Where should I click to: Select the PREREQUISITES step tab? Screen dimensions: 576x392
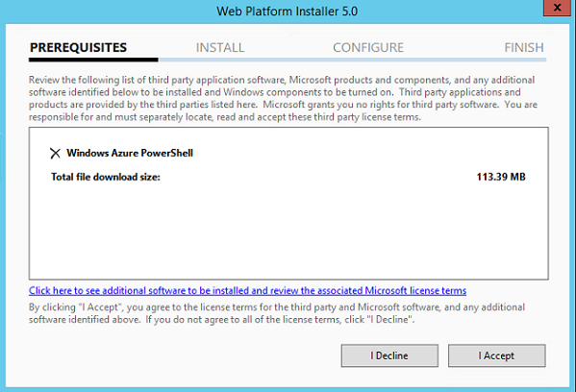78,47
